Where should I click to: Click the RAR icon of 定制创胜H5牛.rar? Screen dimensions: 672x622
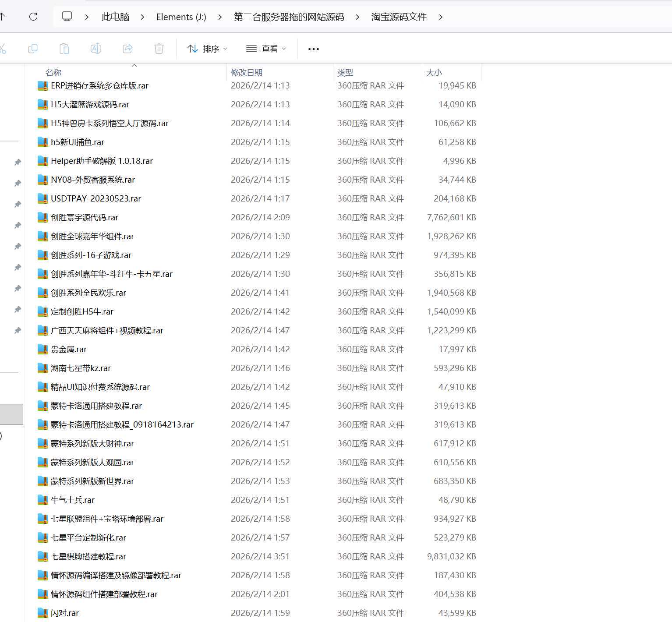(x=42, y=311)
